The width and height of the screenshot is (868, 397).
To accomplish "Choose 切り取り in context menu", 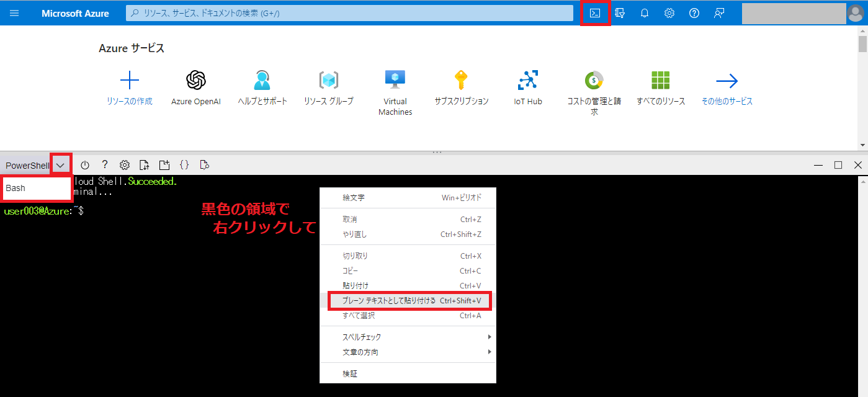I will tap(408, 256).
